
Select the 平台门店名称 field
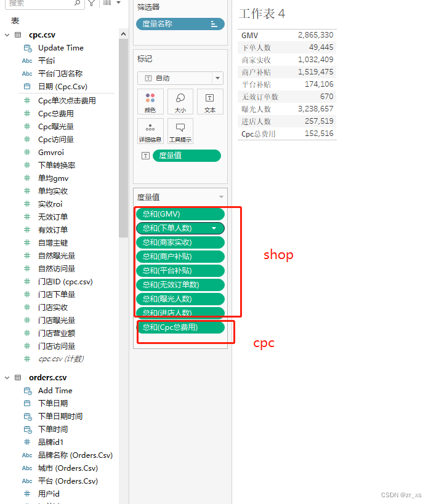(60, 74)
